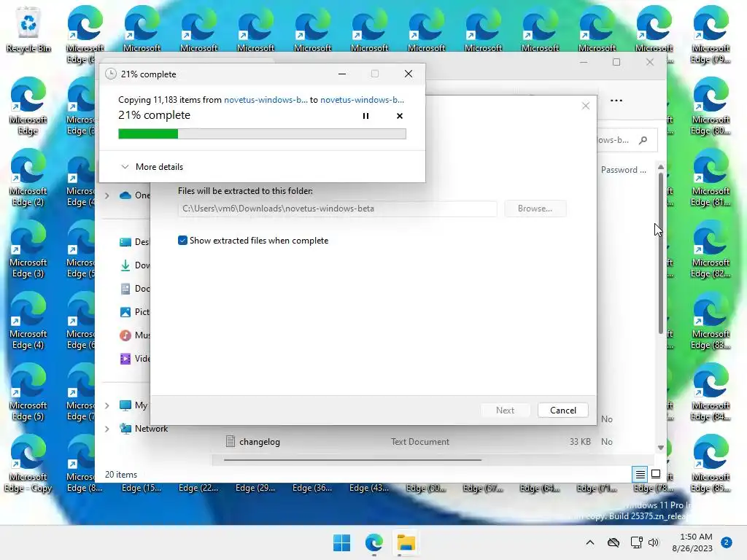Click the copy progress bar
This screenshot has width=747, height=560.
(262, 134)
